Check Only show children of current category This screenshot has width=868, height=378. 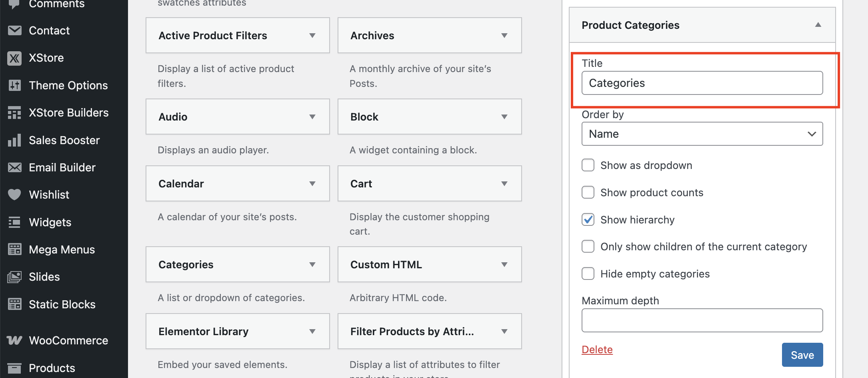click(x=588, y=246)
